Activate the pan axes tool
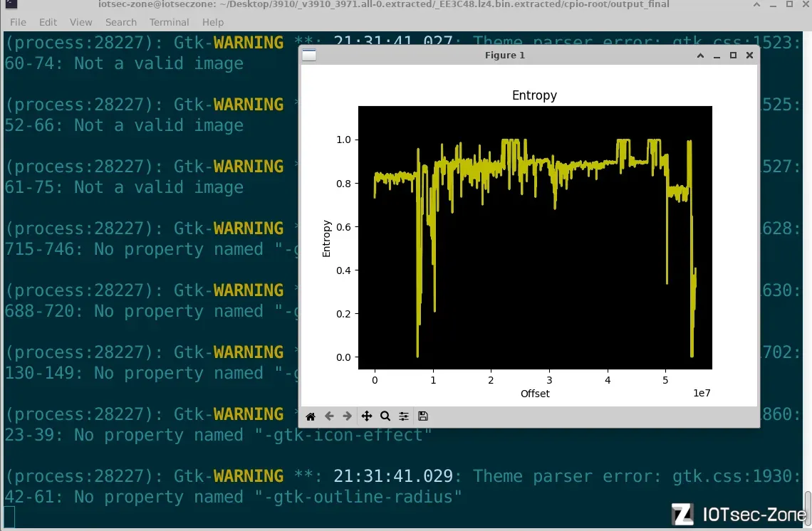The height and width of the screenshot is (531, 812). tap(367, 416)
